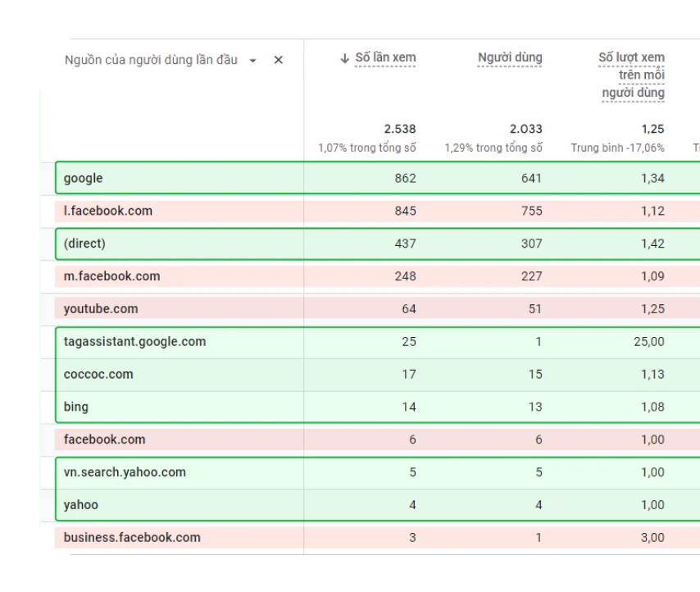Click the yahoo source row

click(377, 504)
